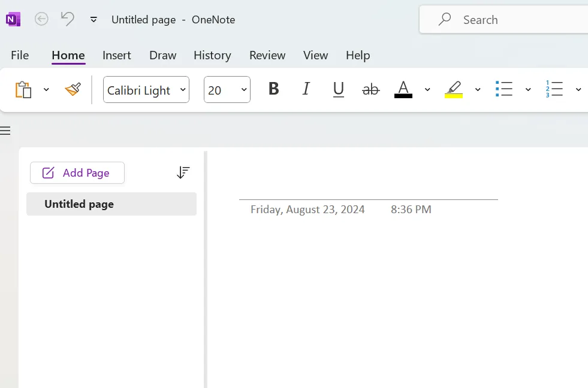Image resolution: width=588 pixels, height=388 pixels.
Task: Open the Review tab
Action: [x=267, y=56]
